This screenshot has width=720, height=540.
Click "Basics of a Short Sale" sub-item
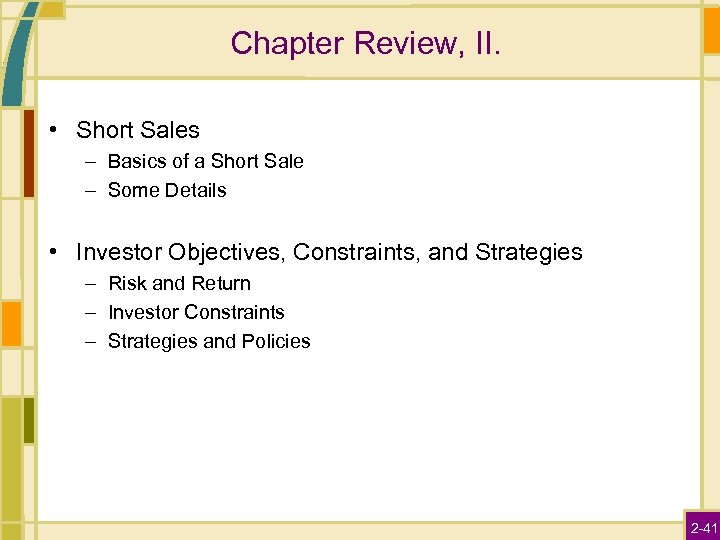point(205,161)
